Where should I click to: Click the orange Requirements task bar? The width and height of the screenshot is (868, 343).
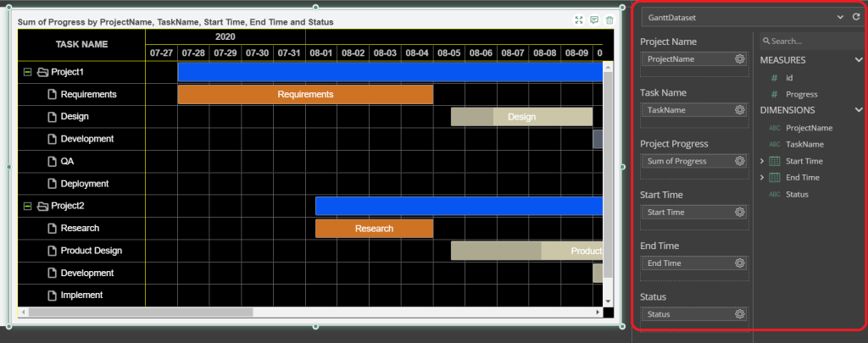coord(305,95)
